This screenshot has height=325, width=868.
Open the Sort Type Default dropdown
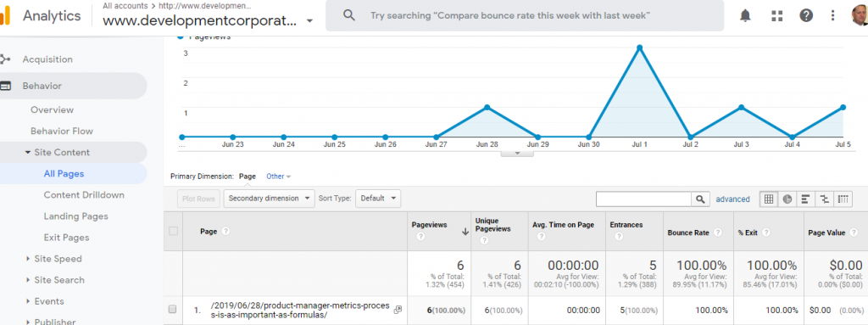pyautogui.click(x=377, y=199)
